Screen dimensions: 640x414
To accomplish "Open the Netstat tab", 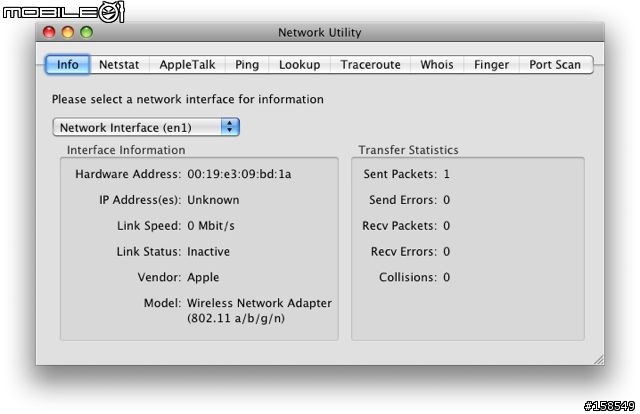I will coord(119,65).
